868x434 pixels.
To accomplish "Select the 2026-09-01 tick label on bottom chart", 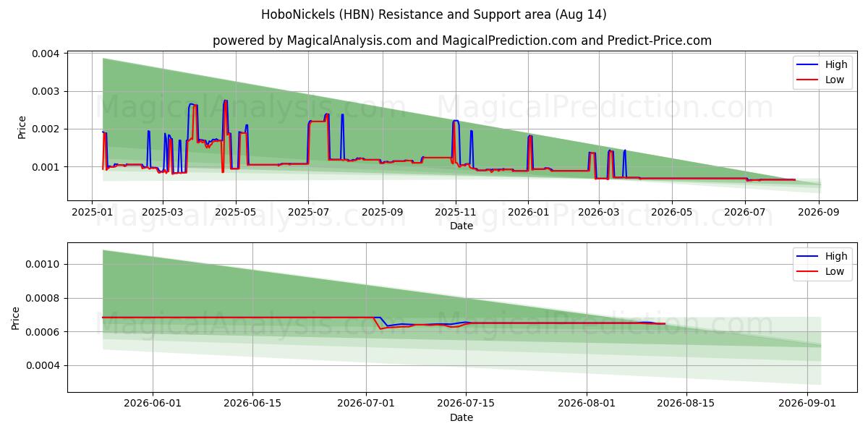I will click(807, 405).
